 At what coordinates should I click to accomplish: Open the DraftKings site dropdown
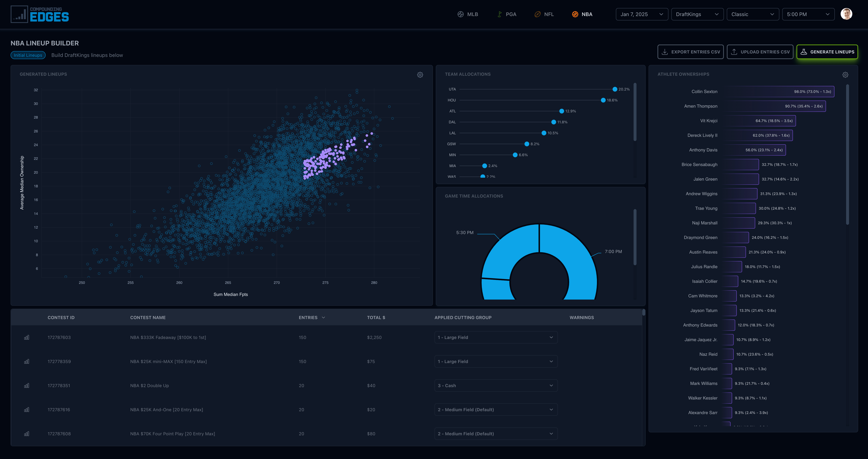click(x=697, y=14)
